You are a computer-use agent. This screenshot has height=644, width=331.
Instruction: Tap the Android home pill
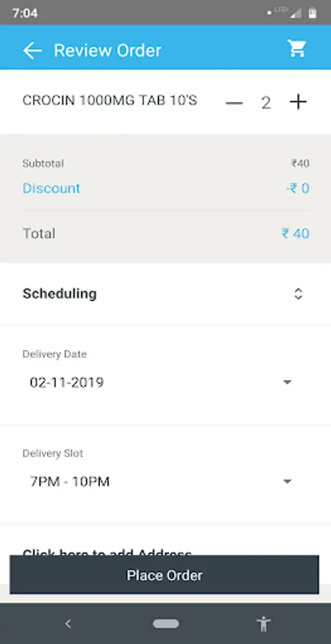point(165,624)
